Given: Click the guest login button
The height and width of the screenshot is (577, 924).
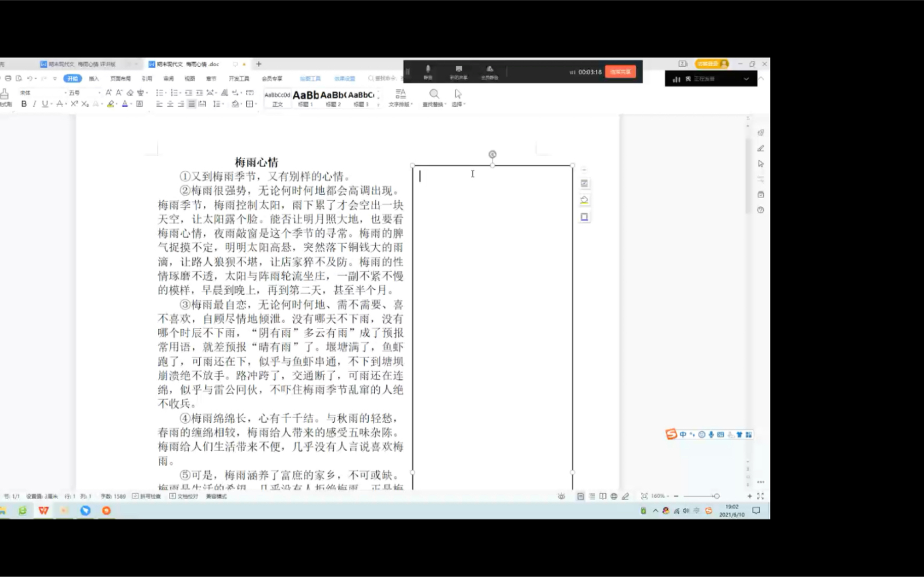Looking at the screenshot, I should click(x=711, y=64).
